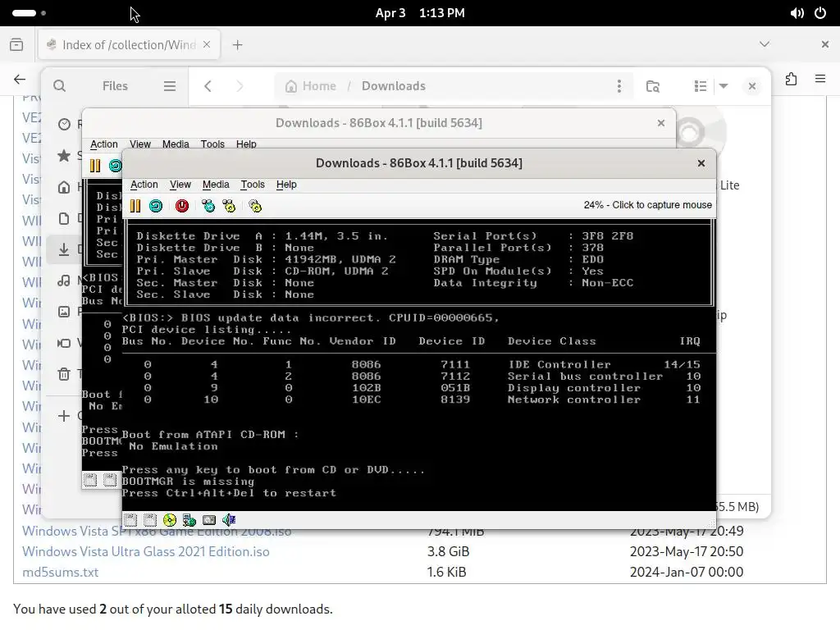Click first floppy icon in background 86Box status bar
This screenshot has width=840, height=630.
90,480
